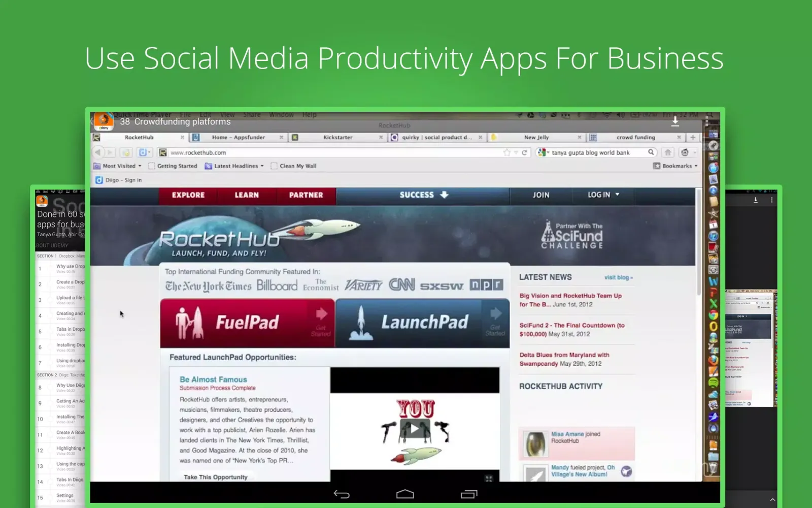Click the search magnifier icon
This screenshot has height=508, width=812.
coord(651,152)
